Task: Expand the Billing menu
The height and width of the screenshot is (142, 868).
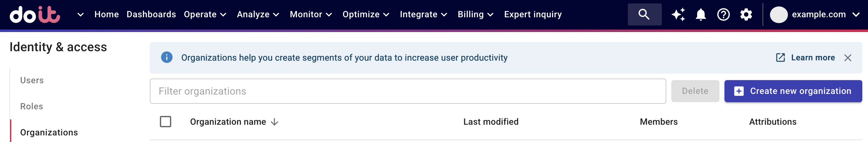Action: (475, 14)
